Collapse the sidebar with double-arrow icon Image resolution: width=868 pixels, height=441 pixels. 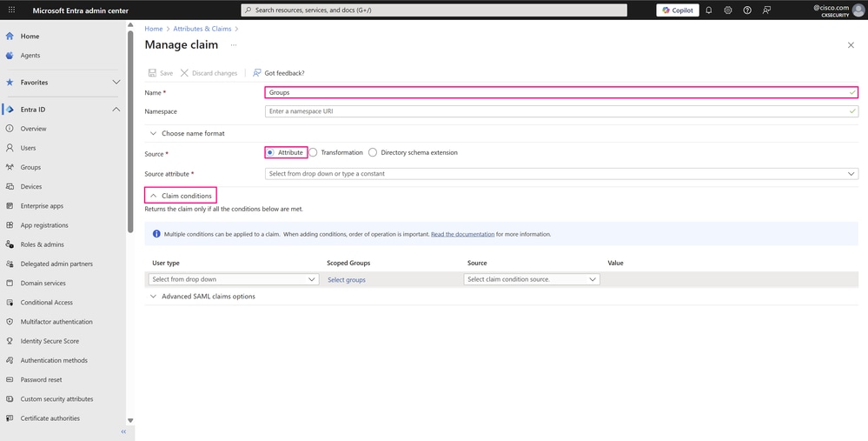coord(123,431)
